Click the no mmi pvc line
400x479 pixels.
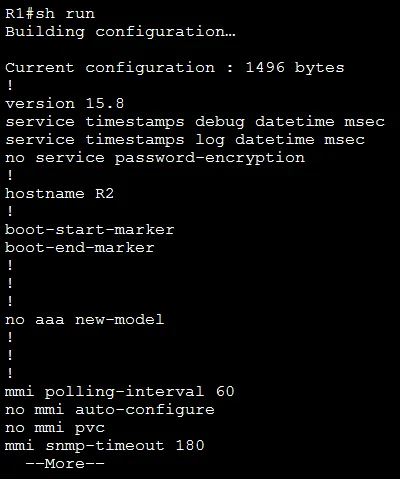(x=55, y=428)
